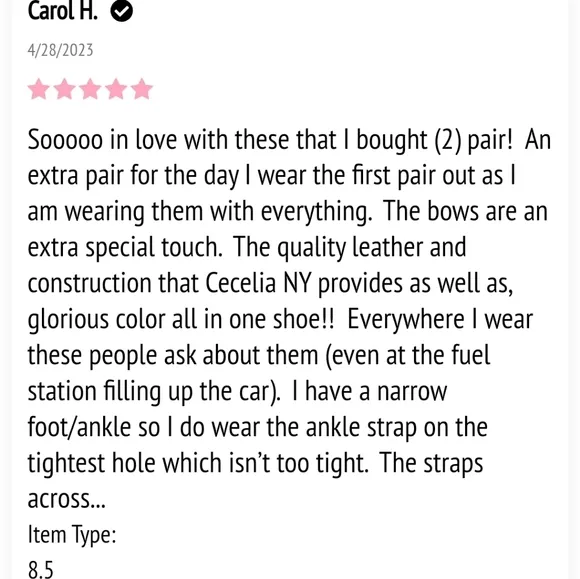Click the verified checkmark badge beside Carol H.
Viewport: 580px width, 579px height.
[121, 11]
